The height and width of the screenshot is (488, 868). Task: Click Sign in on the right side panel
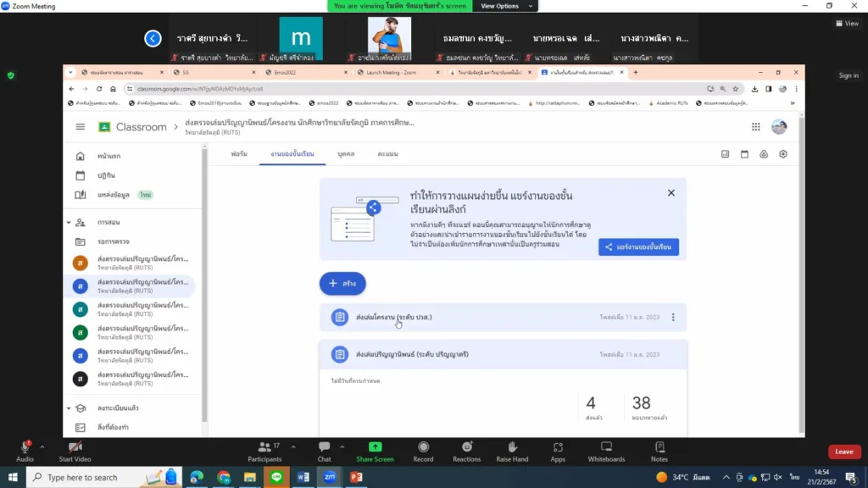pos(848,75)
